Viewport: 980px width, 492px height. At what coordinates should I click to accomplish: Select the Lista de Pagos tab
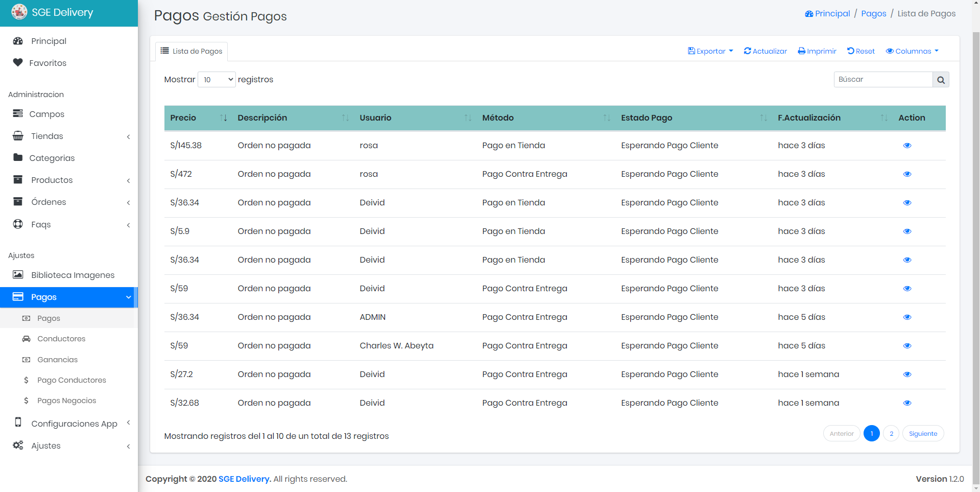point(192,51)
